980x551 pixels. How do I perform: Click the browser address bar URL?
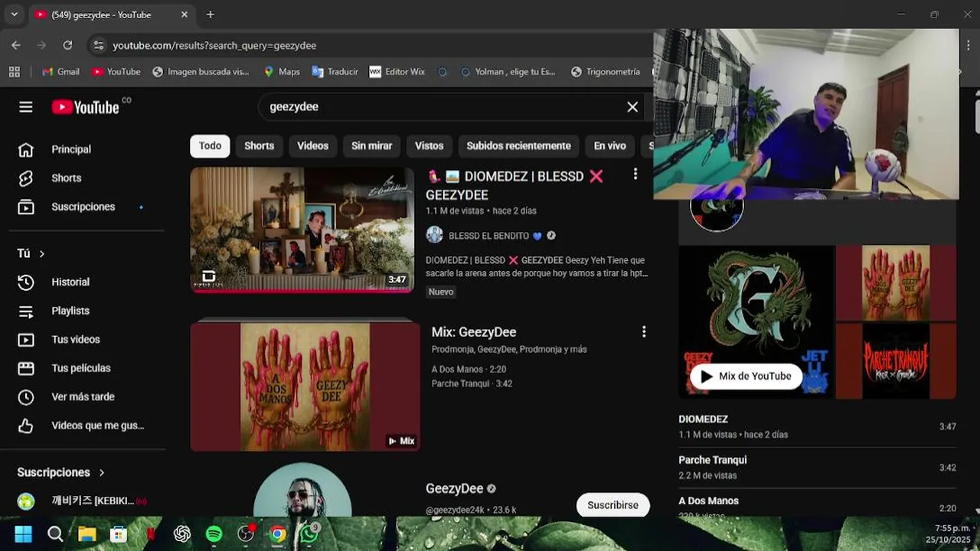point(214,45)
